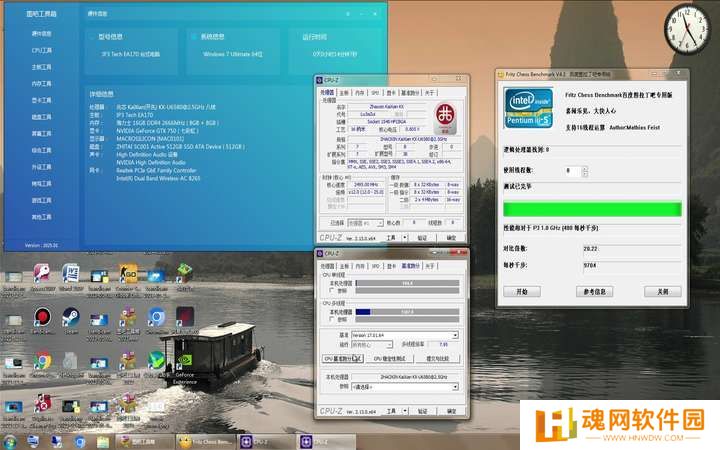Click 验证 in the upper CPU-Z window
This screenshot has height=450, width=720.
tap(422, 237)
